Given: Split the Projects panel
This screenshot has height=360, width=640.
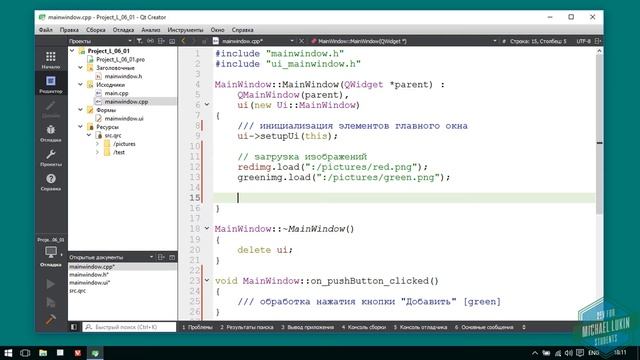Looking at the screenshot, I should click(x=161, y=41).
